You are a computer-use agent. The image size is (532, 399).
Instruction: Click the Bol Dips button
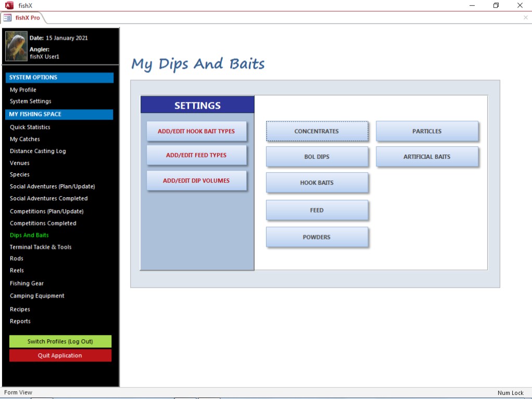pos(316,157)
